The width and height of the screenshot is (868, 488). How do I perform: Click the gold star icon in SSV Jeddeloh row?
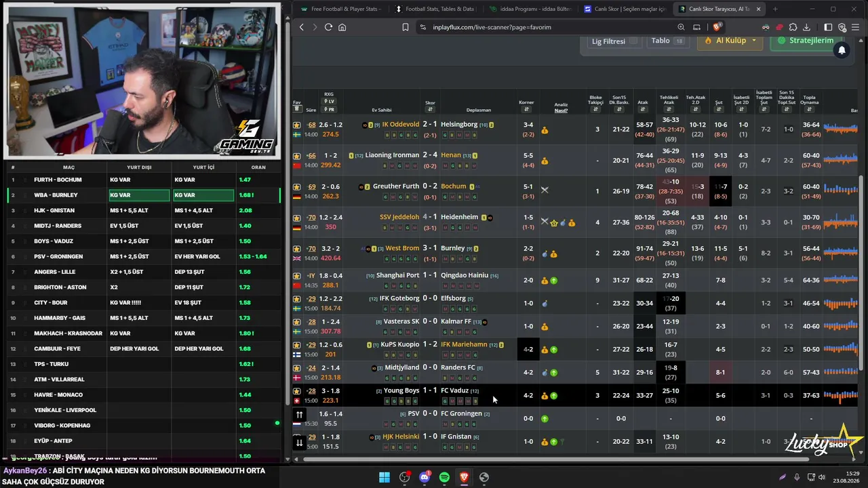pyautogui.click(x=553, y=222)
